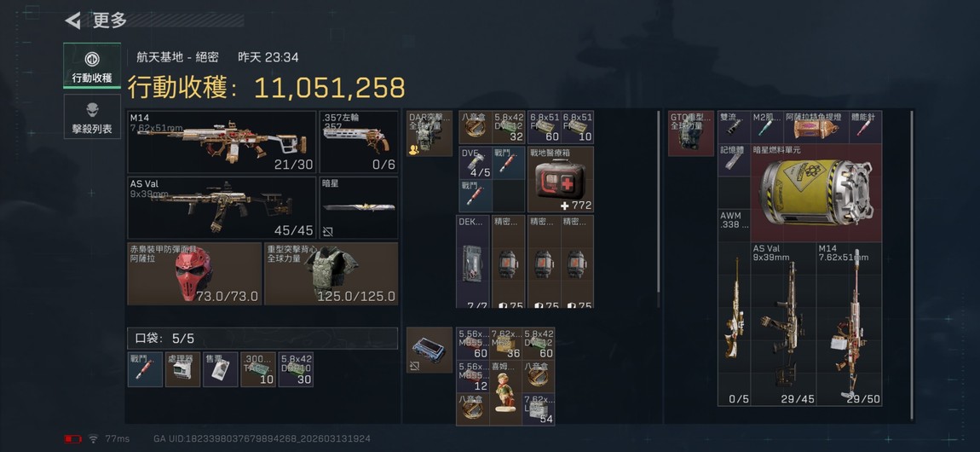
Task: Select the 喜姆 figurine item in the backpack
Action: tap(505, 392)
